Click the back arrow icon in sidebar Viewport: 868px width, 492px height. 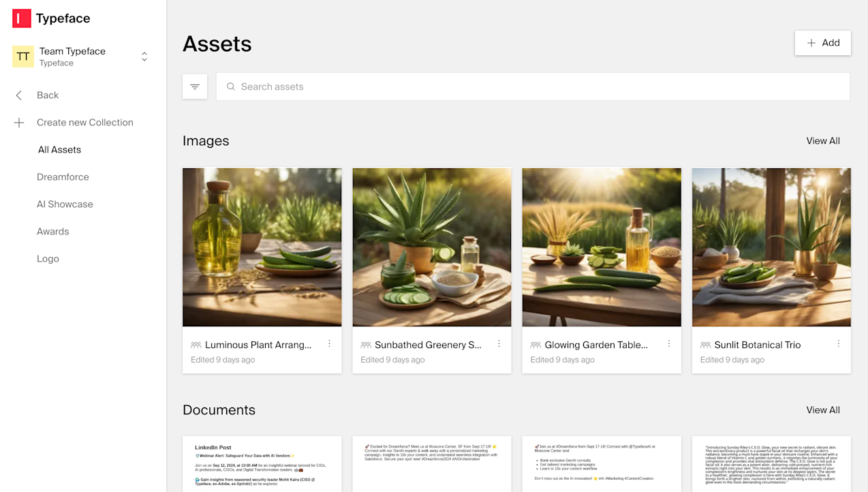click(19, 95)
